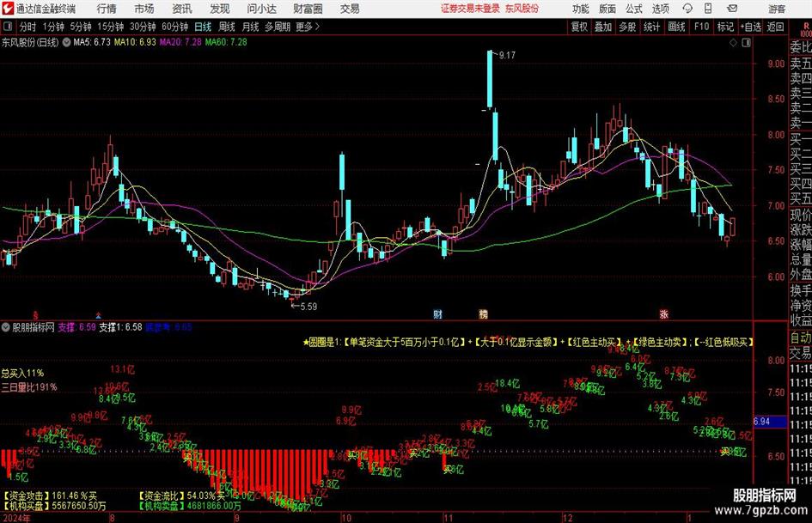Viewport: 812px width, 523px height.
Task: Click the MA60: 7.28 value label
Action: 226,42
